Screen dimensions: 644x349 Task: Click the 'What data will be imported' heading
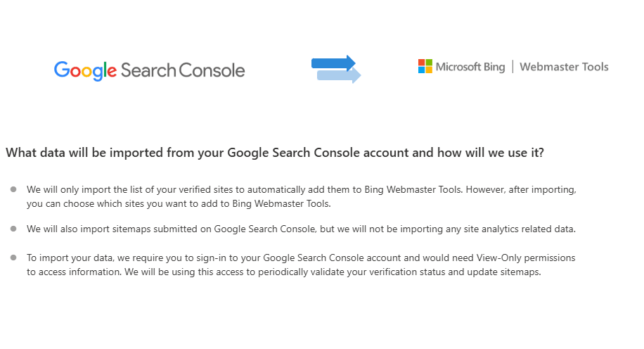(275, 153)
